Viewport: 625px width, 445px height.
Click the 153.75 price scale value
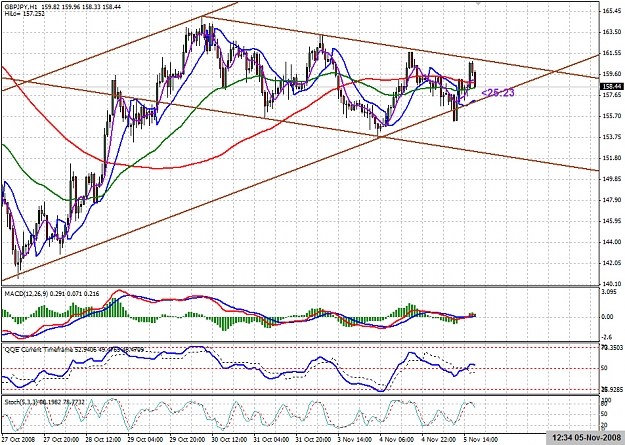coord(612,137)
